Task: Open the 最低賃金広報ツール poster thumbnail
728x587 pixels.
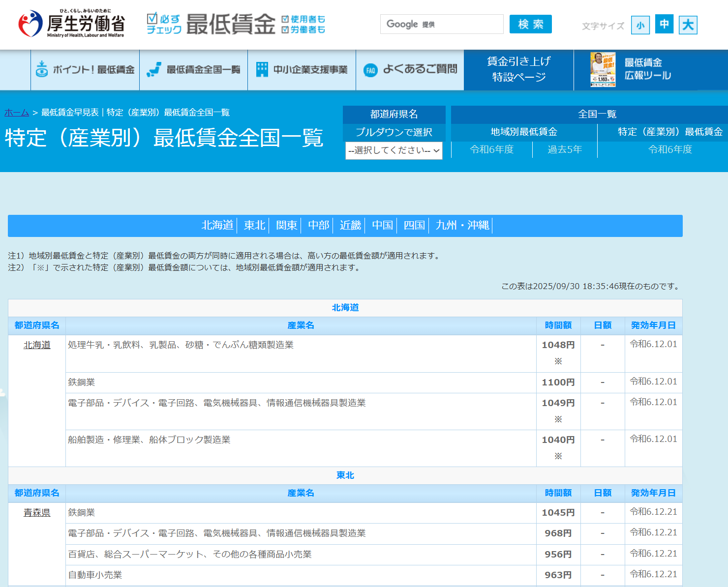Action: (603, 70)
